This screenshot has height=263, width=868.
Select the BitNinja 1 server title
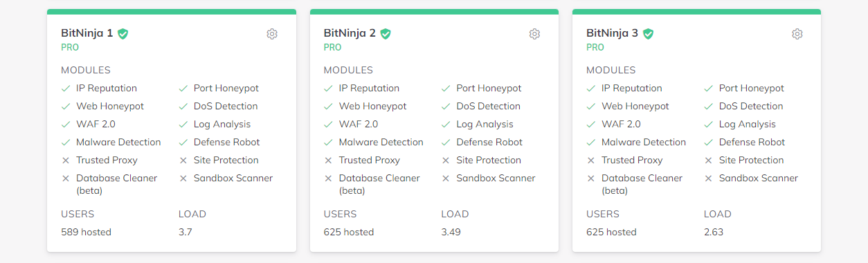tap(87, 33)
